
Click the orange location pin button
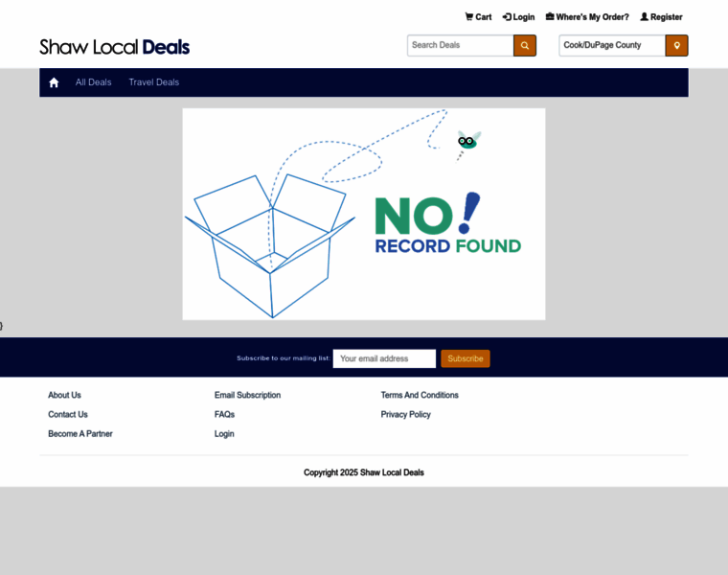point(676,45)
